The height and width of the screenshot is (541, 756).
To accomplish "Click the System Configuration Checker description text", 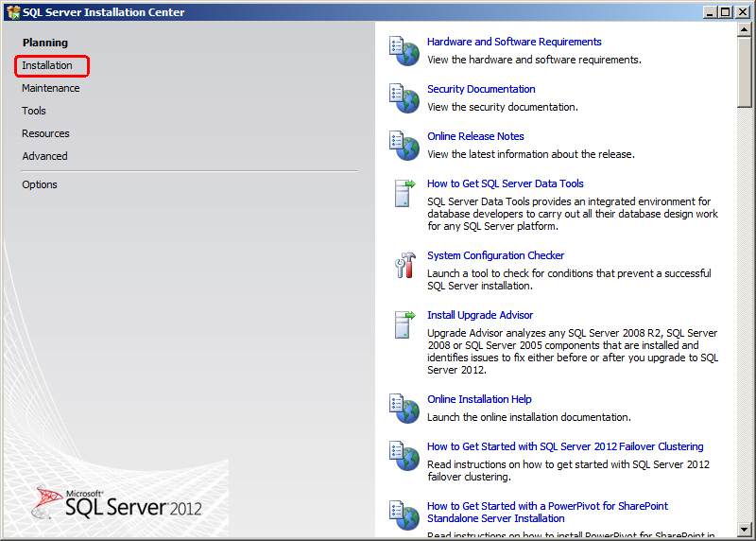I will coord(569,279).
